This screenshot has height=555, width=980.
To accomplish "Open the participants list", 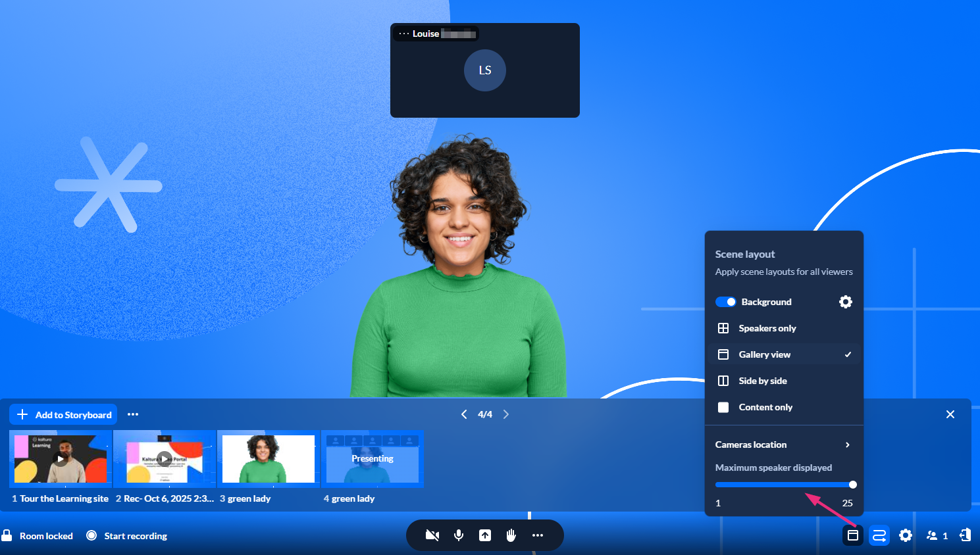I will [x=937, y=536].
